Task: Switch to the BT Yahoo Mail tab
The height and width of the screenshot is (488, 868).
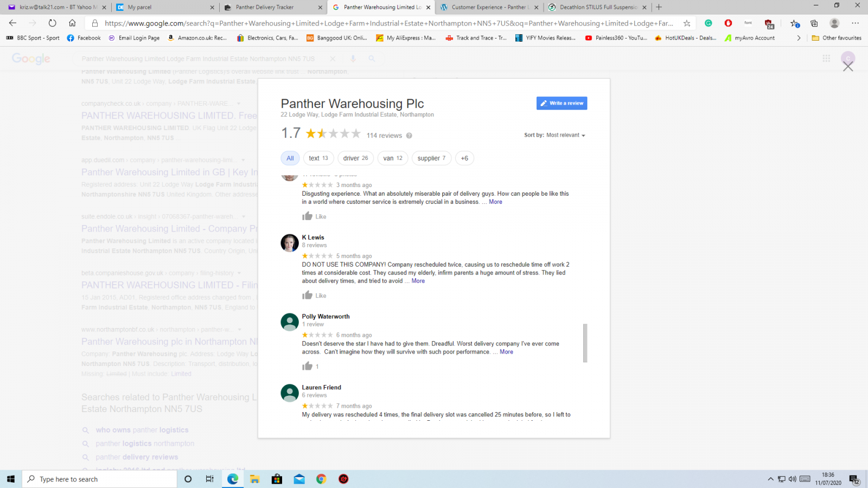Action: (x=57, y=7)
